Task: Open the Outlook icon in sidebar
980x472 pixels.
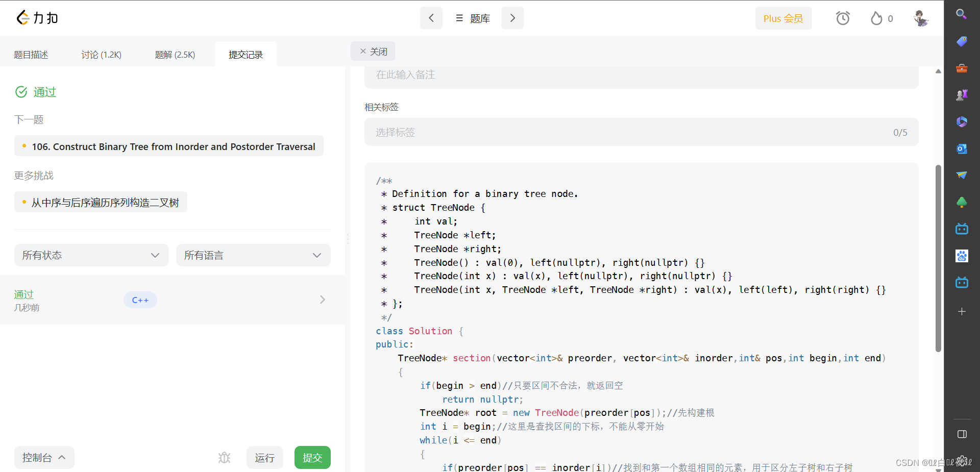Action: point(962,148)
